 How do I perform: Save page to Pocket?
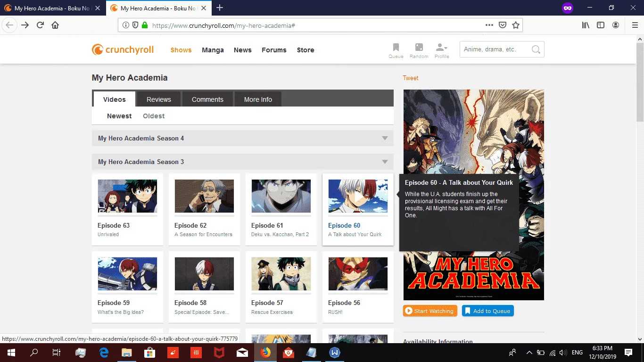click(x=503, y=25)
